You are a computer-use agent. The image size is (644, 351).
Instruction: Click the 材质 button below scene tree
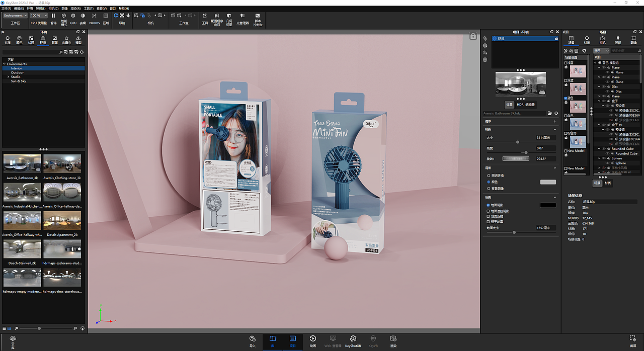pyautogui.click(x=608, y=183)
